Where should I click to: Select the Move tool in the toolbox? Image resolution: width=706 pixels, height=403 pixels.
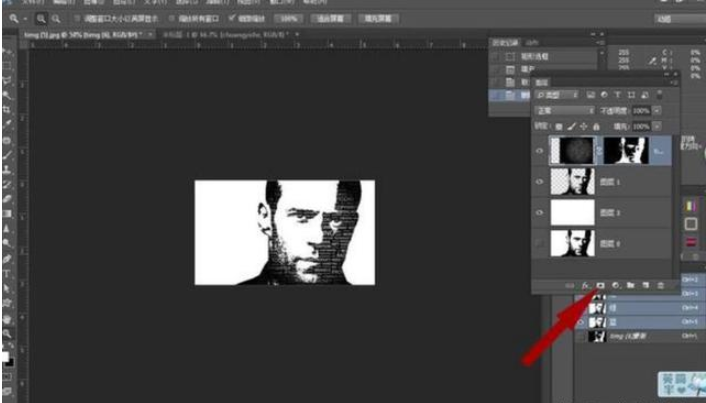(x=6, y=50)
